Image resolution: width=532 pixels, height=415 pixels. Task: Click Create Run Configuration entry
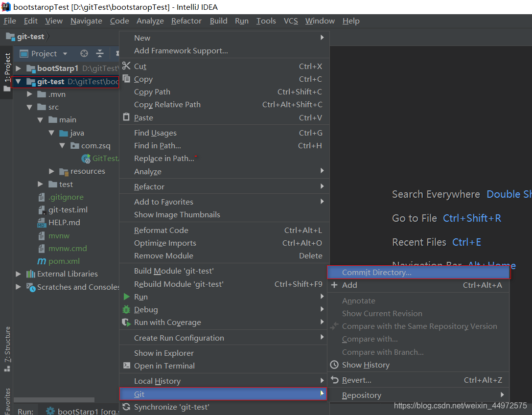(223, 338)
